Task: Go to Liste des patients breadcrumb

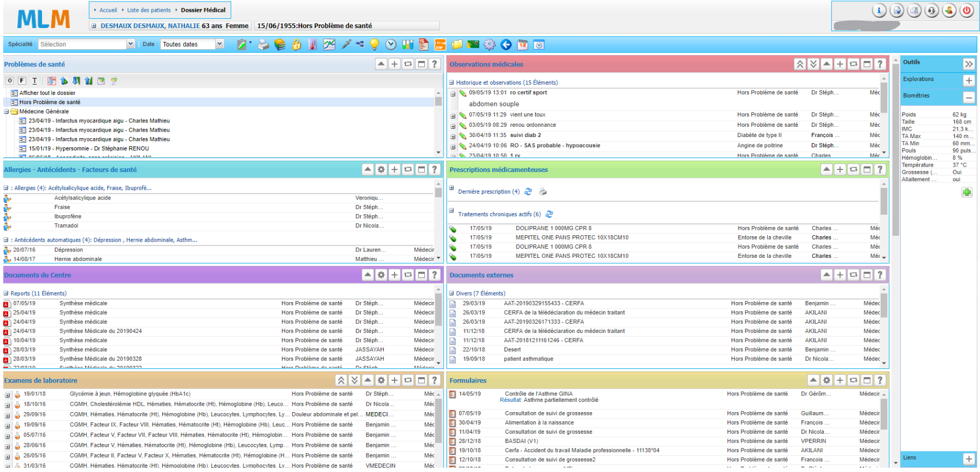Action: 149,10
